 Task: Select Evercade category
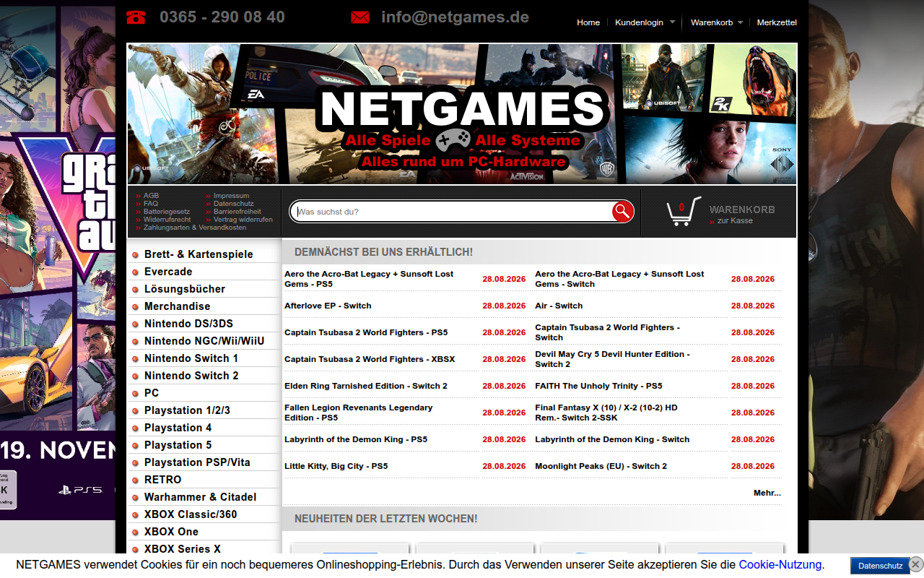168,272
